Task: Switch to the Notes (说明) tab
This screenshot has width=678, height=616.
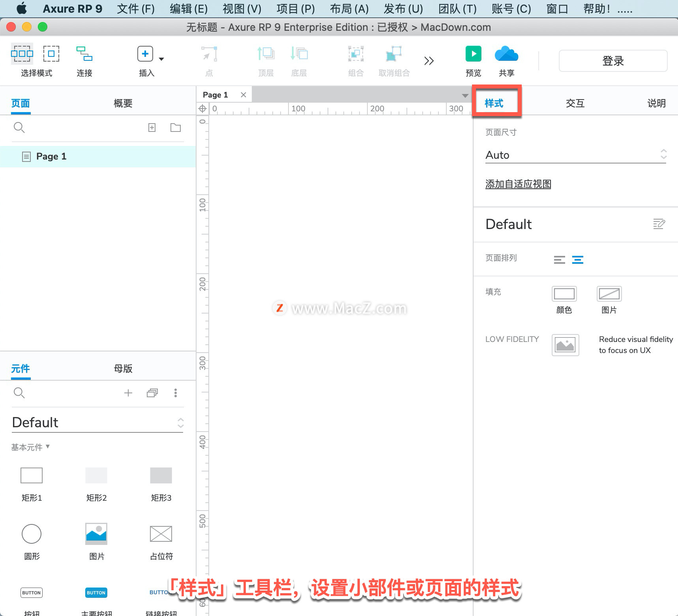Action: (x=657, y=103)
